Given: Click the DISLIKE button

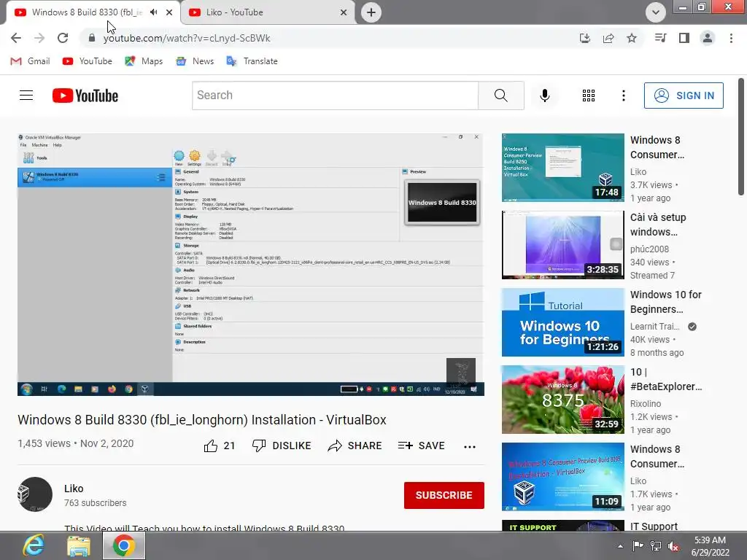Looking at the screenshot, I should click(282, 446).
